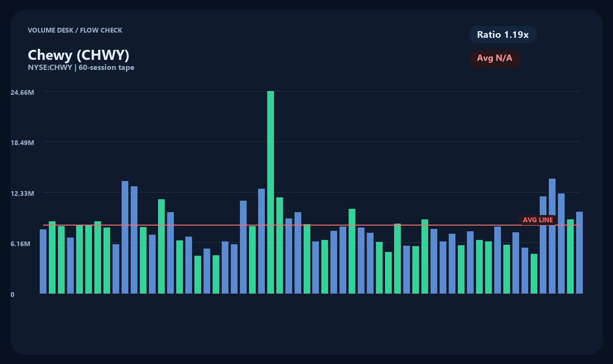Click the Chewy (CHWY) title
Screen dimensions: 613x364
point(79,55)
